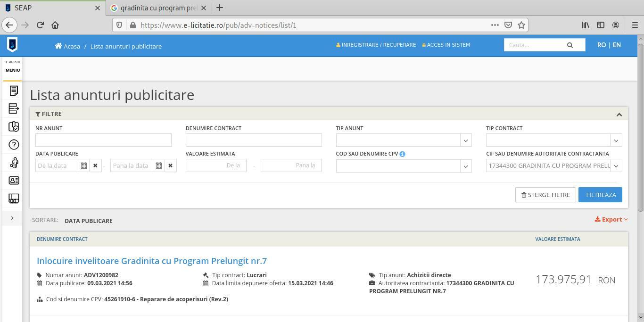The height and width of the screenshot is (322, 644).
Task: Open calendar picker for 'De la data'
Action: point(83,165)
